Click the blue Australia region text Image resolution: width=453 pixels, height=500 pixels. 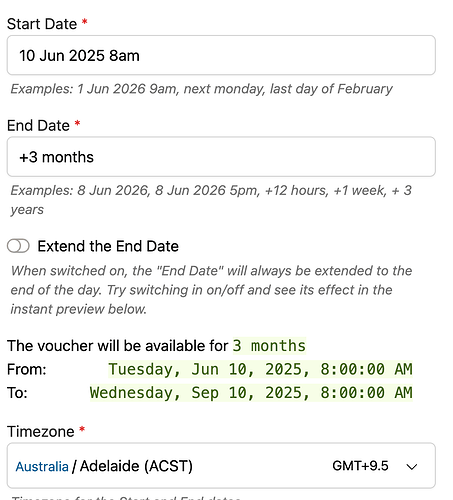42,466
